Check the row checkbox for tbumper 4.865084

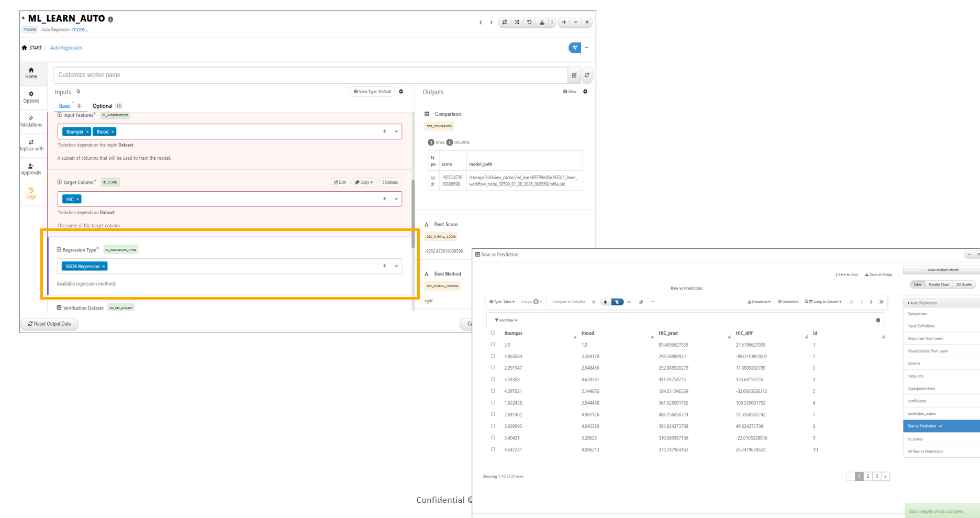pos(493,356)
